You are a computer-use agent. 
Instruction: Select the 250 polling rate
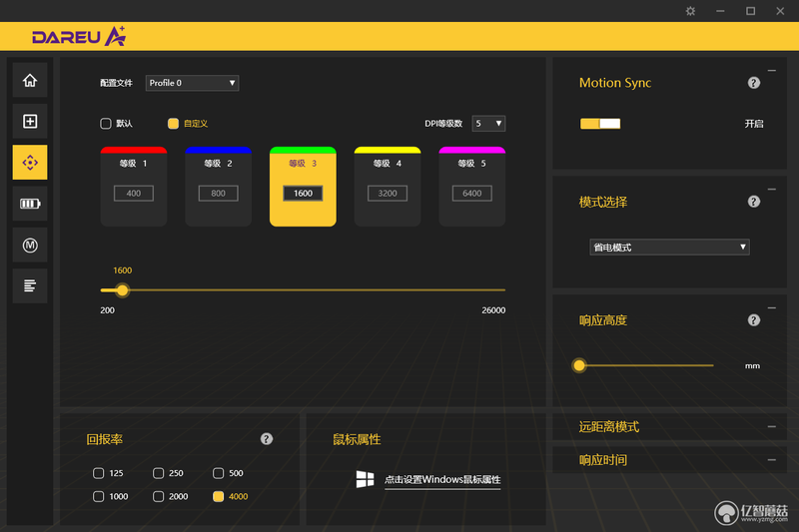(158, 473)
